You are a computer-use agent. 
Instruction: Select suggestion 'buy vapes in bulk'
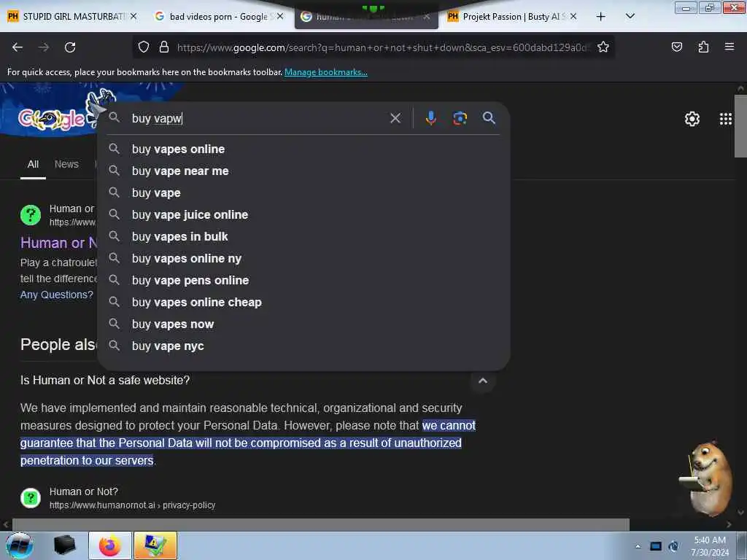(303, 237)
